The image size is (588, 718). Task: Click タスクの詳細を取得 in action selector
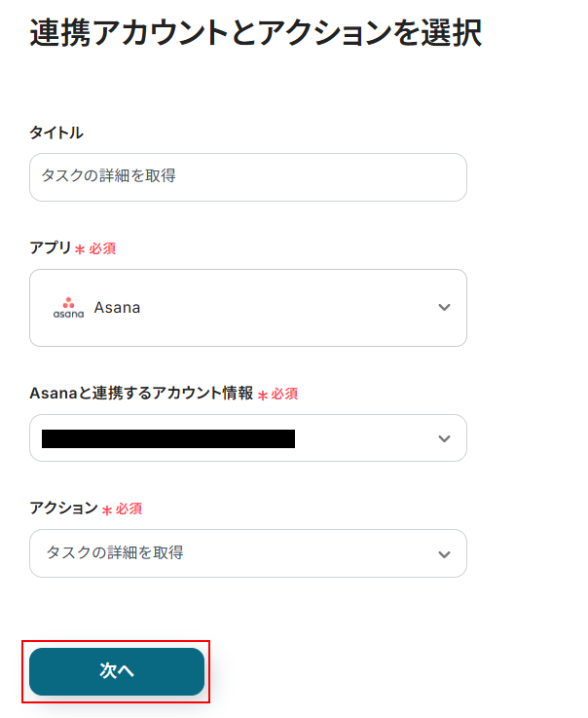coord(115,552)
